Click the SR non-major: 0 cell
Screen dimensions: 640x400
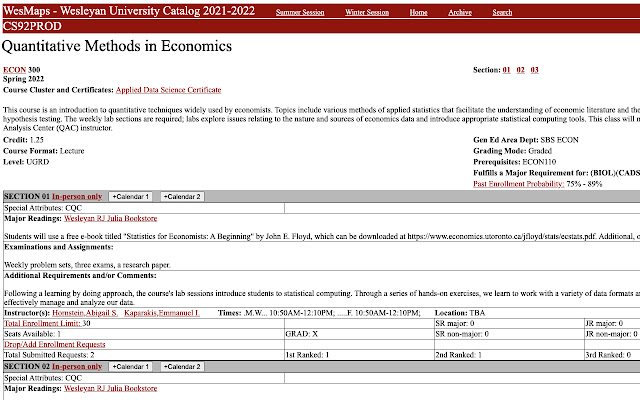click(509, 334)
